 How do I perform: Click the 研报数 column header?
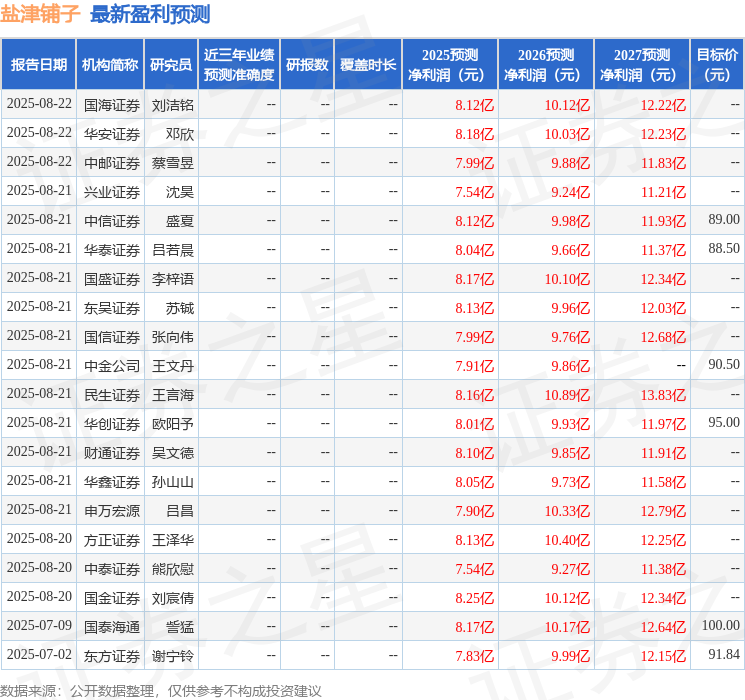[307, 65]
